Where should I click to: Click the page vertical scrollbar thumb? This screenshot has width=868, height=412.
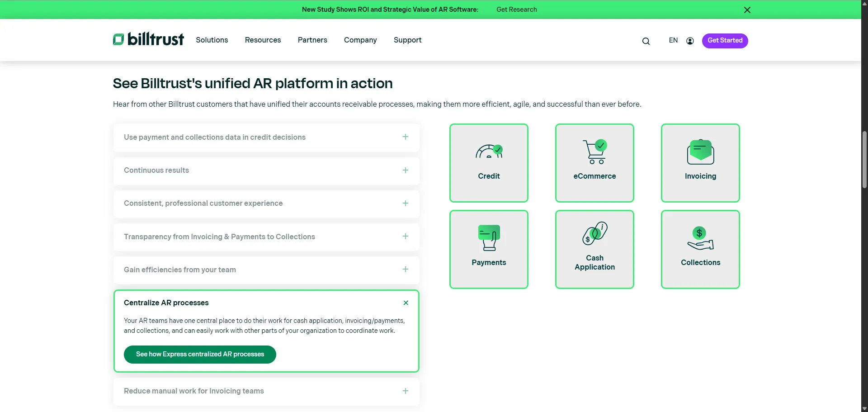(x=864, y=159)
